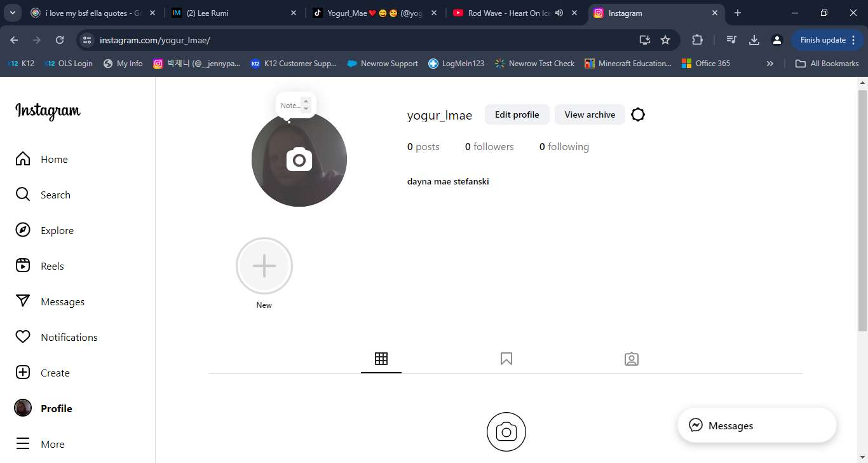Open the @__jennypa Instagram bookmark
The height and width of the screenshot is (463, 868).
197,64
